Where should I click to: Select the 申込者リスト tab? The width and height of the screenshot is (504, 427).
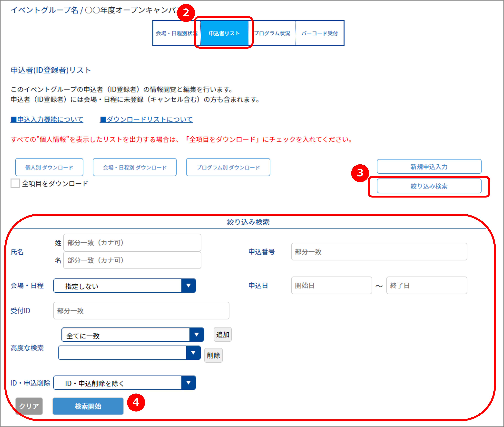pos(224,33)
